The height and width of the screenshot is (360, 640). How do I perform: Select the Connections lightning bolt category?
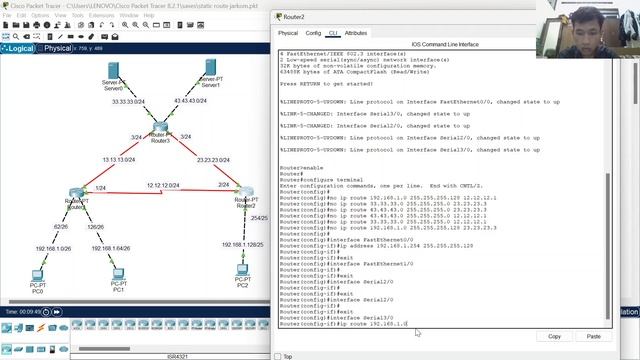pyautogui.click(x=41, y=328)
